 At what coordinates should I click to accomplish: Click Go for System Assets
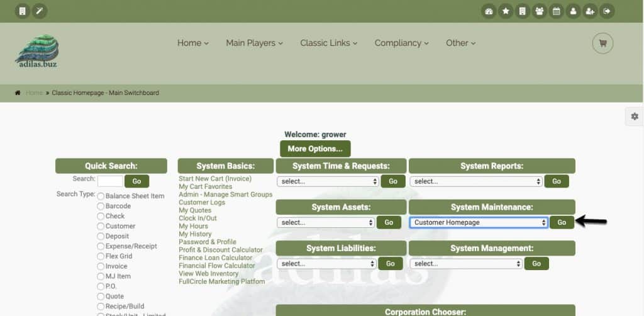(x=389, y=222)
